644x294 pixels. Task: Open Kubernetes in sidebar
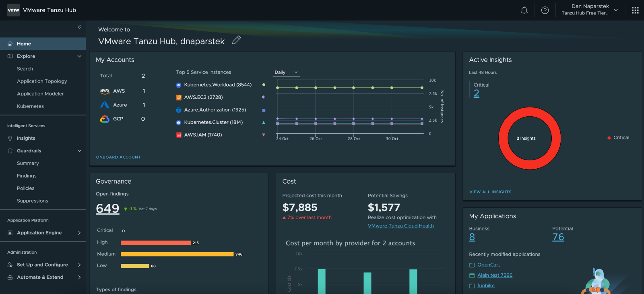pos(30,106)
